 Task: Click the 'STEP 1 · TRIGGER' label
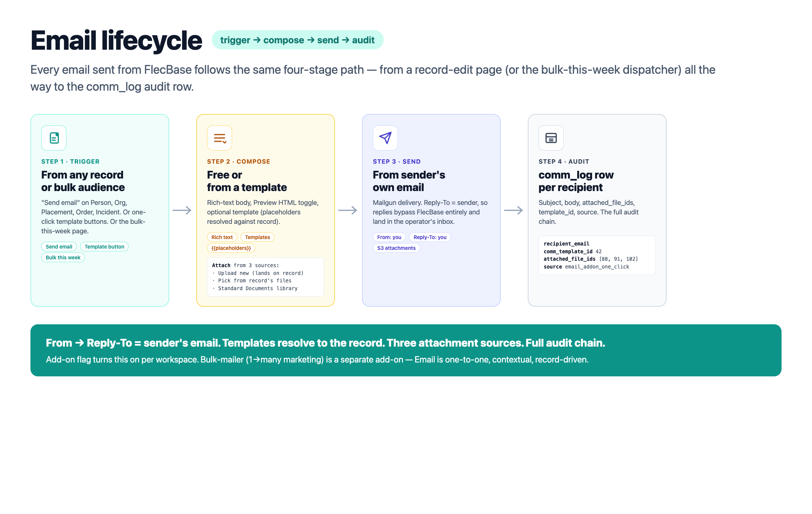(x=70, y=162)
